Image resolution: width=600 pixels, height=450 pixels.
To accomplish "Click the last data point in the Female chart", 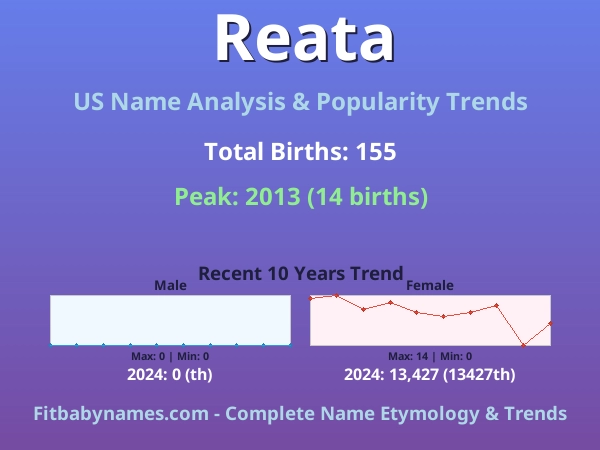I will point(550,323).
